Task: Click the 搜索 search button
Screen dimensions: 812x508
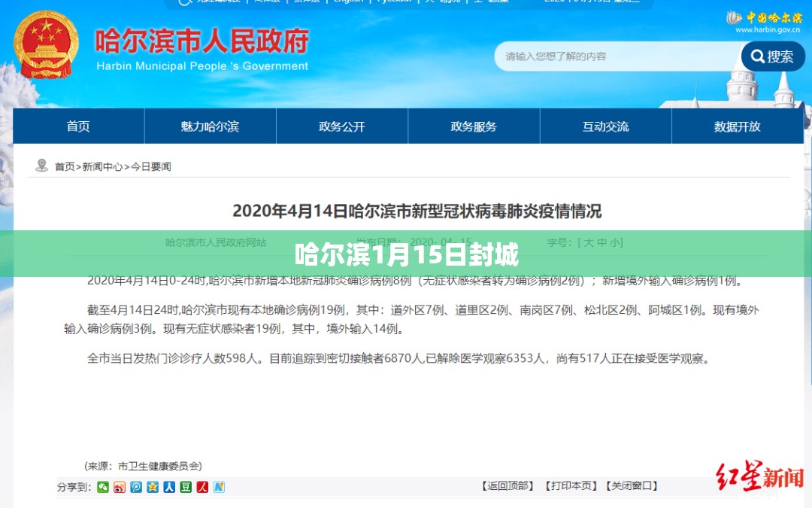Action: pyautogui.click(x=773, y=56)
